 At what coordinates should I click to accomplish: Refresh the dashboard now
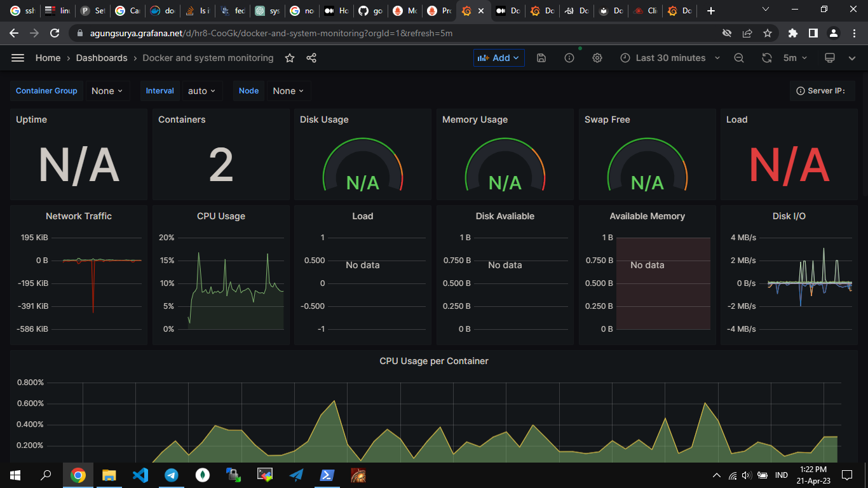pos(767,58)
